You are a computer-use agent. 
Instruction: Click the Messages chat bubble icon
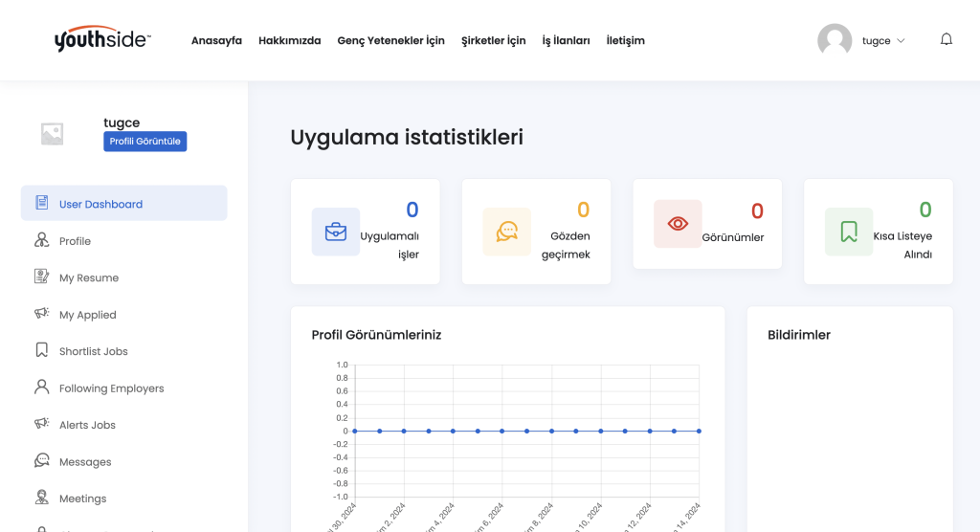42,461
